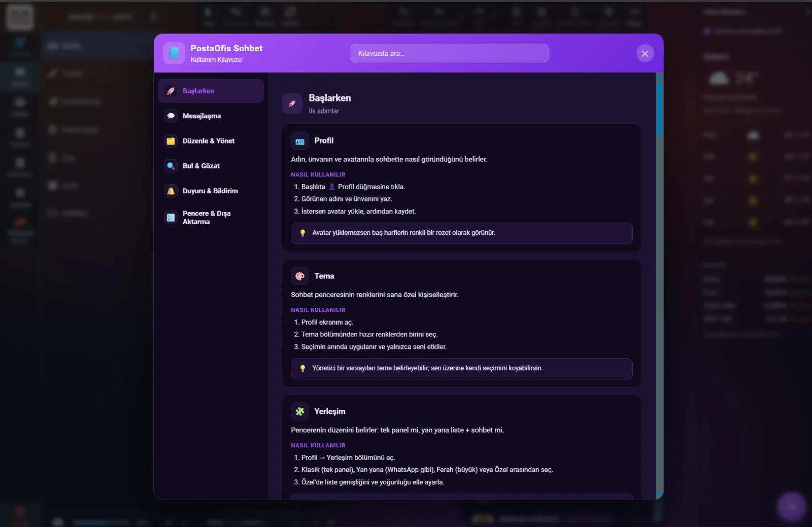Click the PostaOfis Sohbet book logo icon
The height and width of the screenshot is (527, 812).
tap(174, 53)
